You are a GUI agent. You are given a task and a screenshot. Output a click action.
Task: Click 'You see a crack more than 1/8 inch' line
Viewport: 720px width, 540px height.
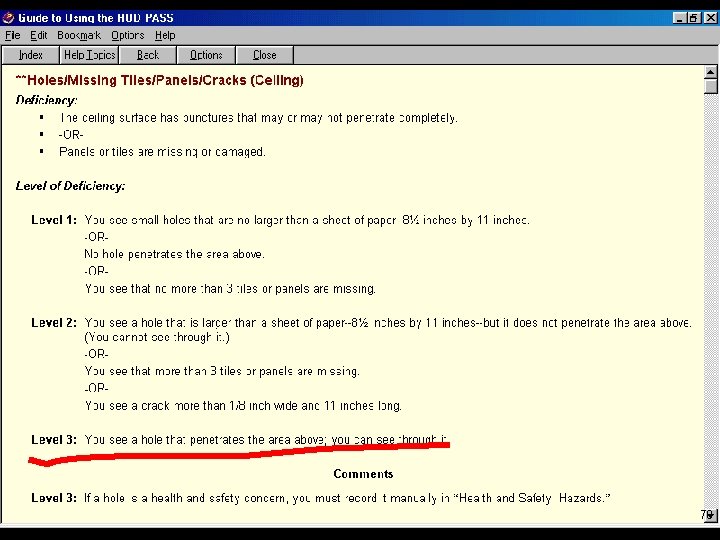click(243, 406)
